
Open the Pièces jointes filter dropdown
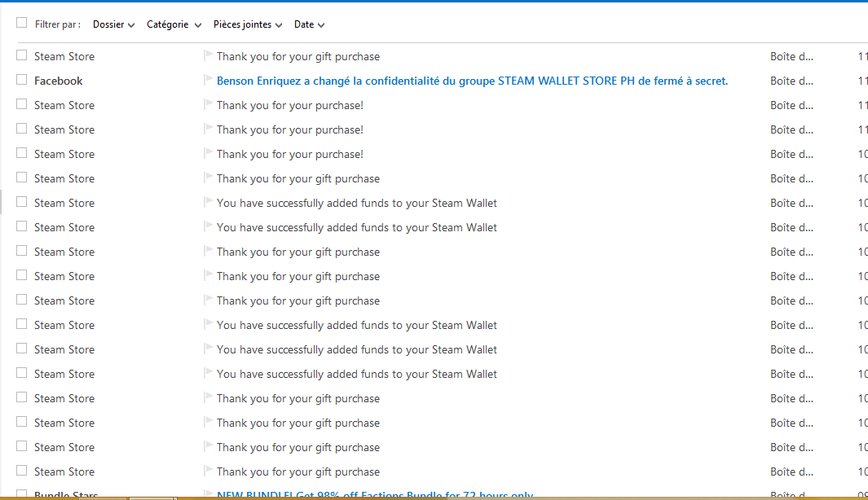click(248, 24)
